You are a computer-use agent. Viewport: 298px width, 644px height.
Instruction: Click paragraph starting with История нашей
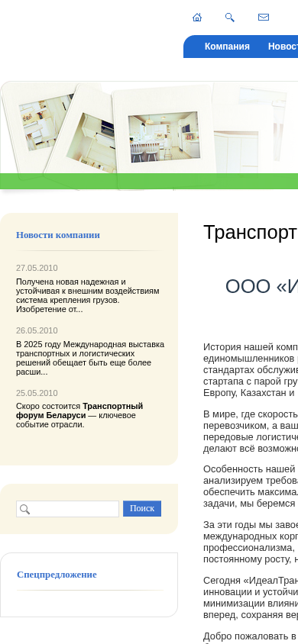251,369
